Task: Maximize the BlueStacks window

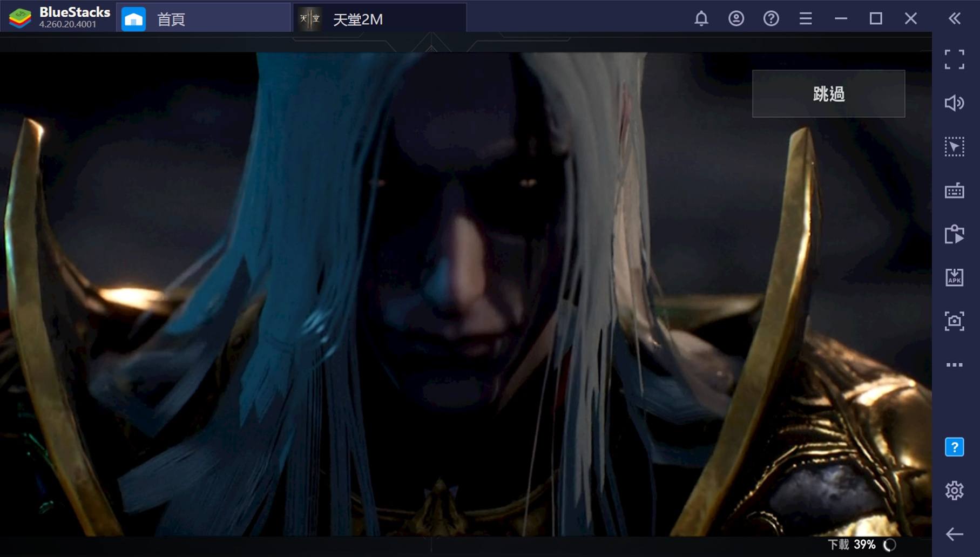Action: 876,18
